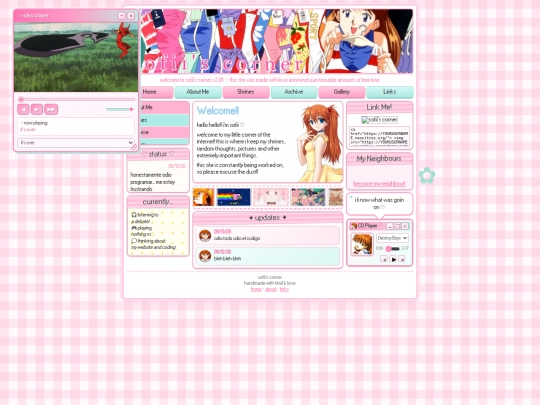Click the site banner header image

tap(277, 41)
